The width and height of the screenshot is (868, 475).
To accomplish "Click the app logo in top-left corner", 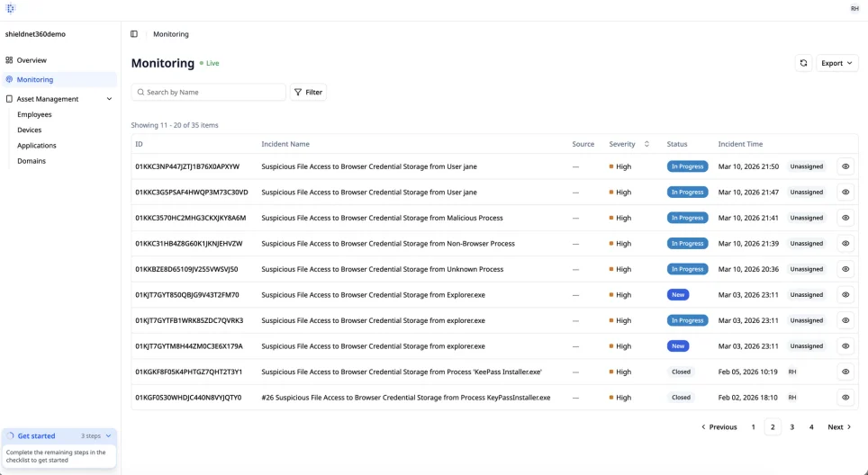I will click(11, 8).
